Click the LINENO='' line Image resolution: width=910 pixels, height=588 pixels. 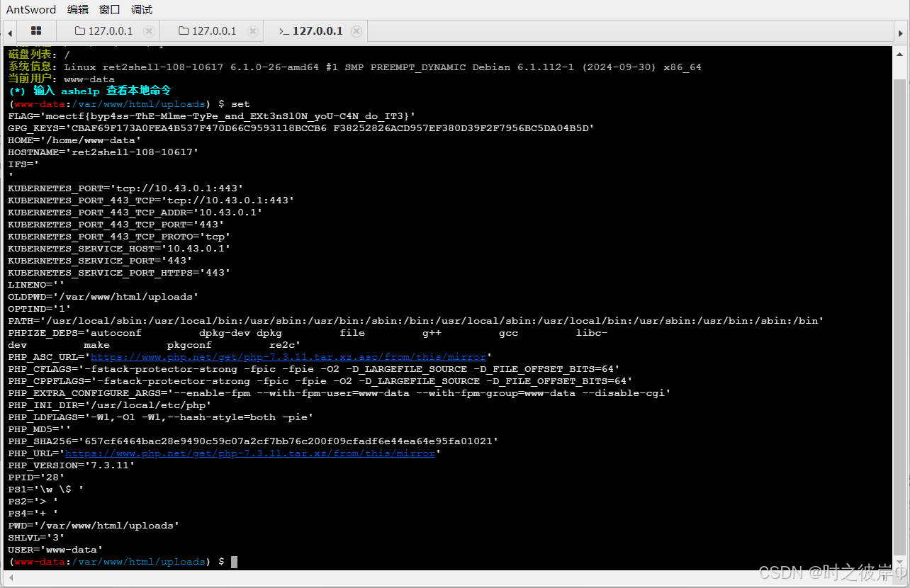click(x=36, y=285)
